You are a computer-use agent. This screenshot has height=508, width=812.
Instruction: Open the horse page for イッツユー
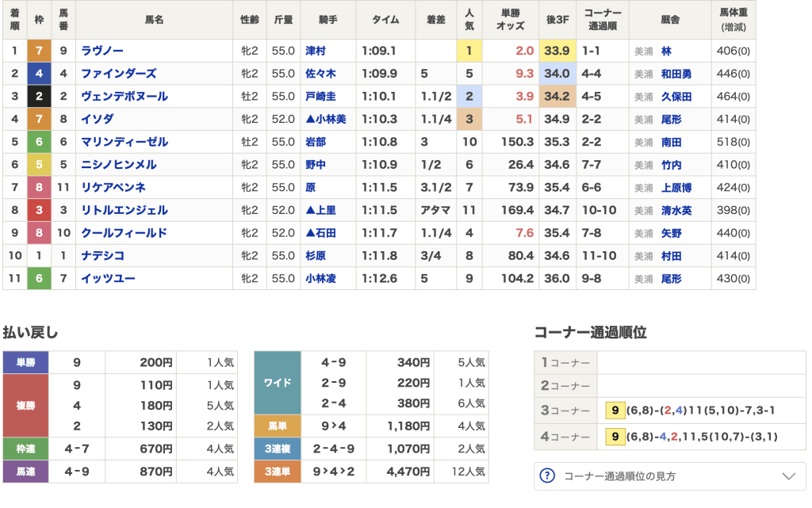(108, 278)
